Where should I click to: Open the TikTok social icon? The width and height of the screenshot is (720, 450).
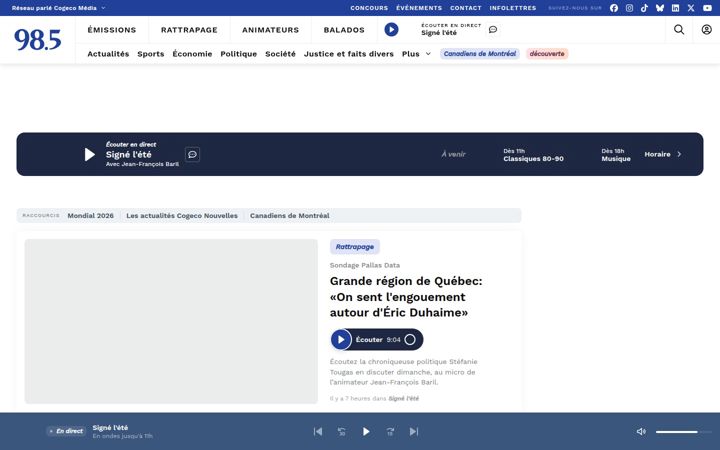tap(644, 8)
